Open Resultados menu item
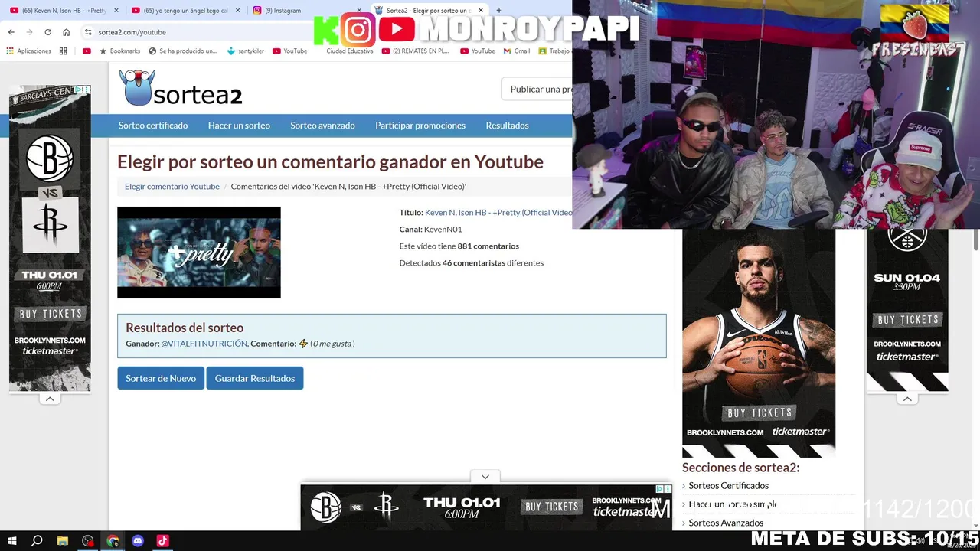 [507, 126]
